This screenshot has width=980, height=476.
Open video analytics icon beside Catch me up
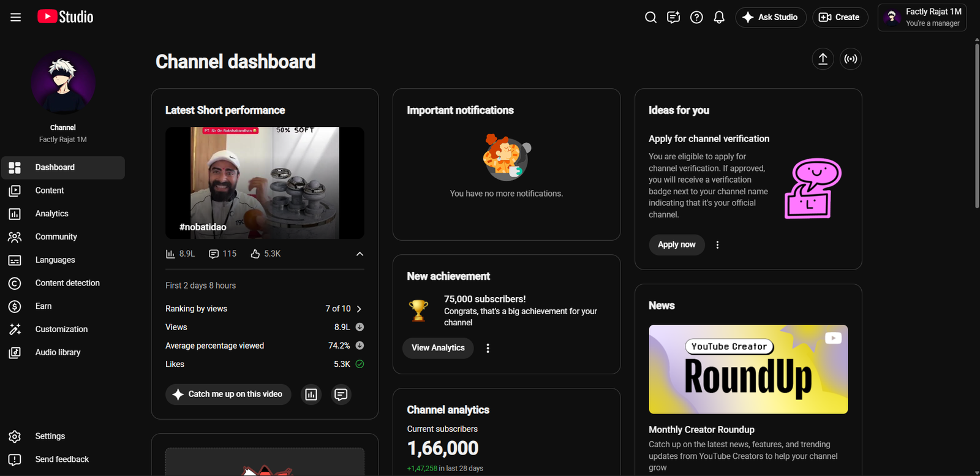tap(311, 395)
